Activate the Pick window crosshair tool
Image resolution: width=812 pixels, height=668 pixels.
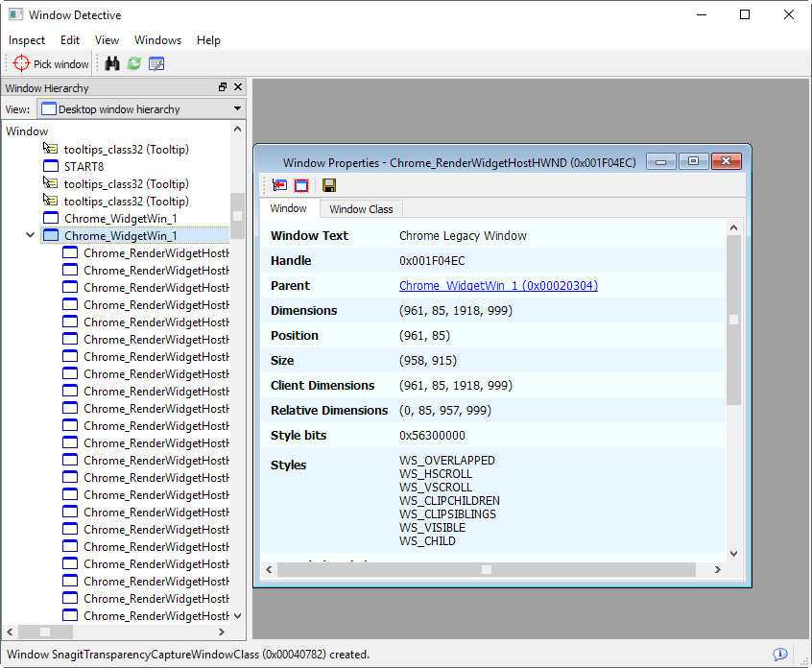[51, 64]
